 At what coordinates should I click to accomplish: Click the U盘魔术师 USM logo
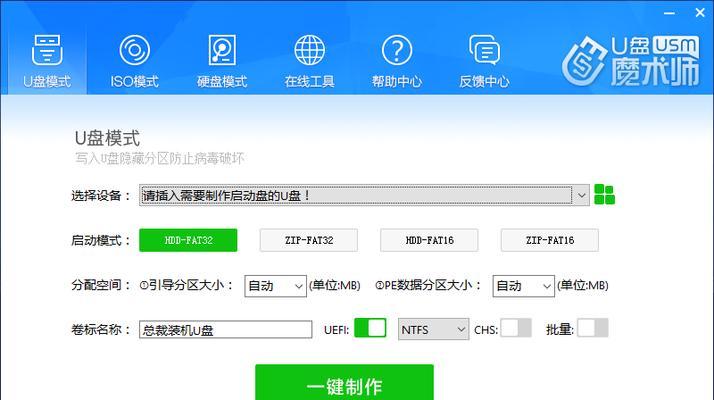pos(631,61)
